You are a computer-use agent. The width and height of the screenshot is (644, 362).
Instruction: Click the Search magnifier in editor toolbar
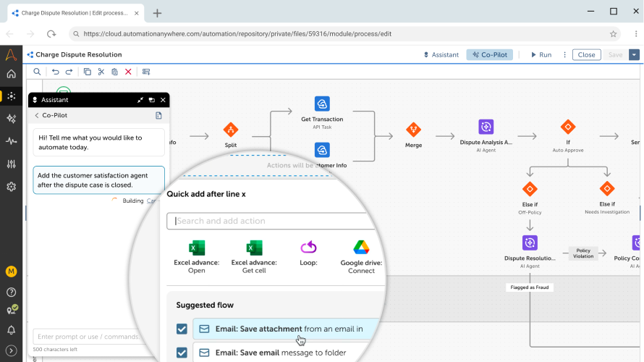click(37, 72)
